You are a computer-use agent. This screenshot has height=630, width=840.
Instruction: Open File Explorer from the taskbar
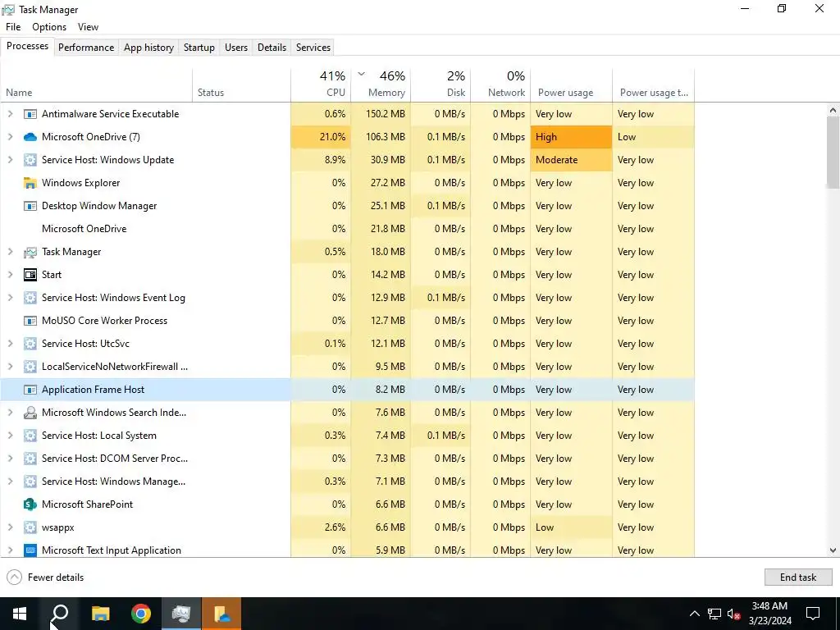click(100, 614)
